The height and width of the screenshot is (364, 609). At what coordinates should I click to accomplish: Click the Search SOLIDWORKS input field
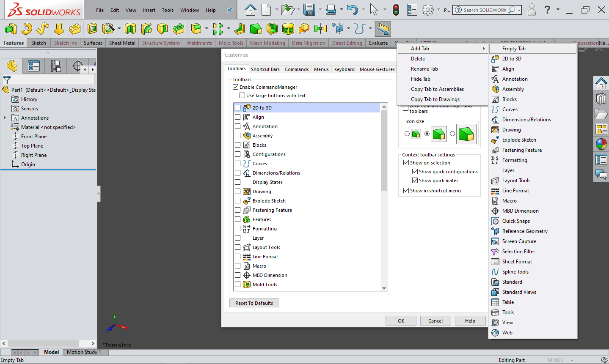485,10
